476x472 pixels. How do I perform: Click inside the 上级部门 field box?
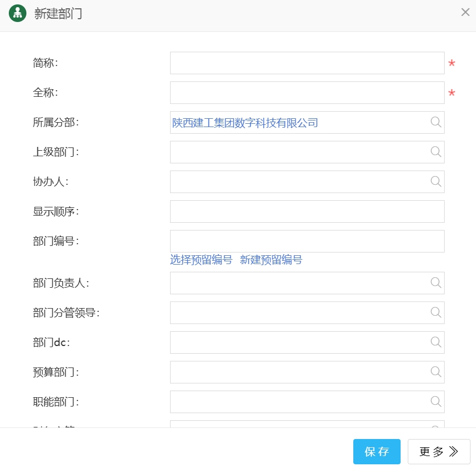(297, 152)
